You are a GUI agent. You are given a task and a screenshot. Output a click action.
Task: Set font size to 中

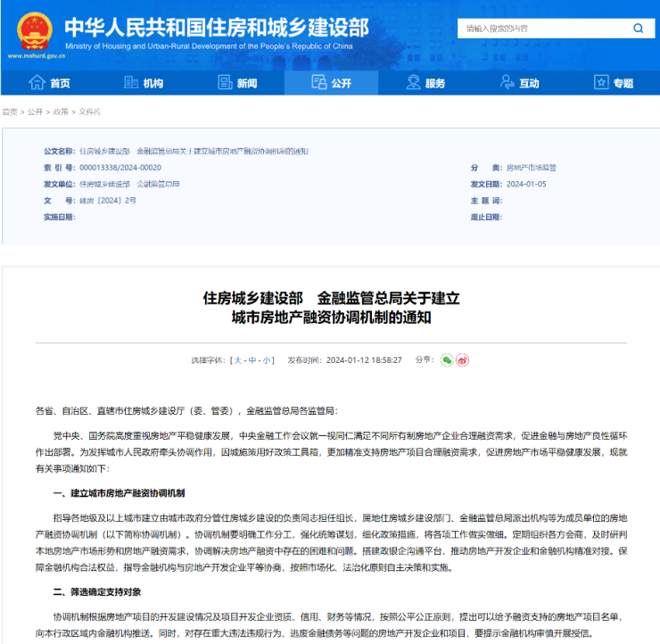252,360
